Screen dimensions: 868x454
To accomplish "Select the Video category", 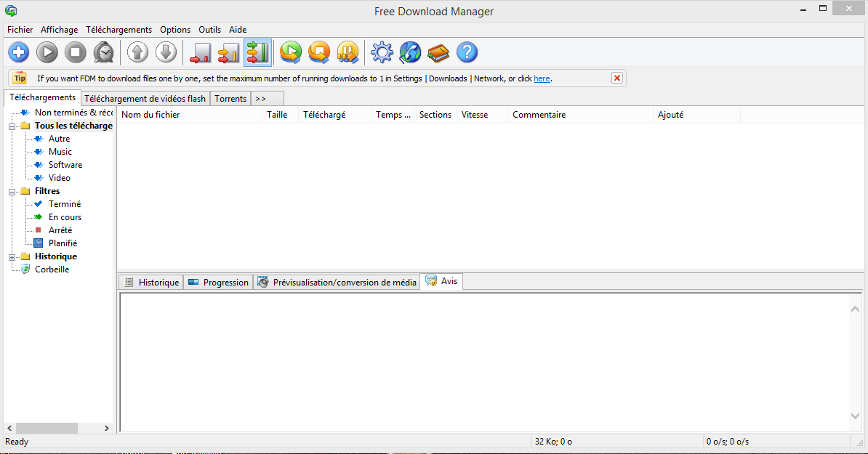I will [59, 178].
